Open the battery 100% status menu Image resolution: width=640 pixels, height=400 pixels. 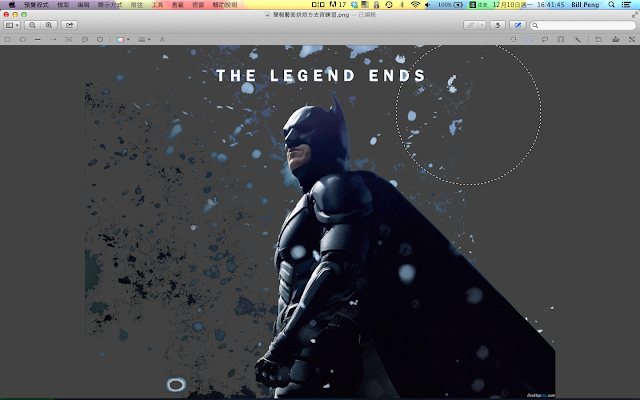point(451,5)
